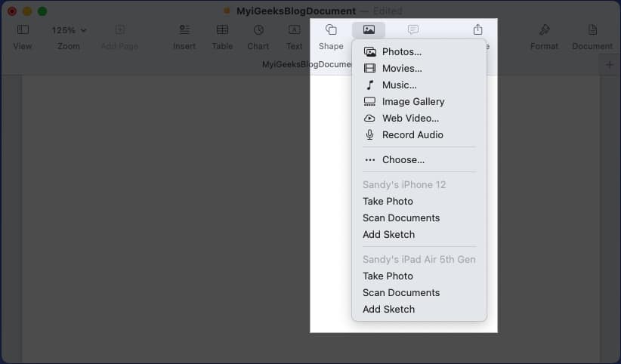Choose Movies... from Media menu
The image size is (621, 364).
[419, 69]
